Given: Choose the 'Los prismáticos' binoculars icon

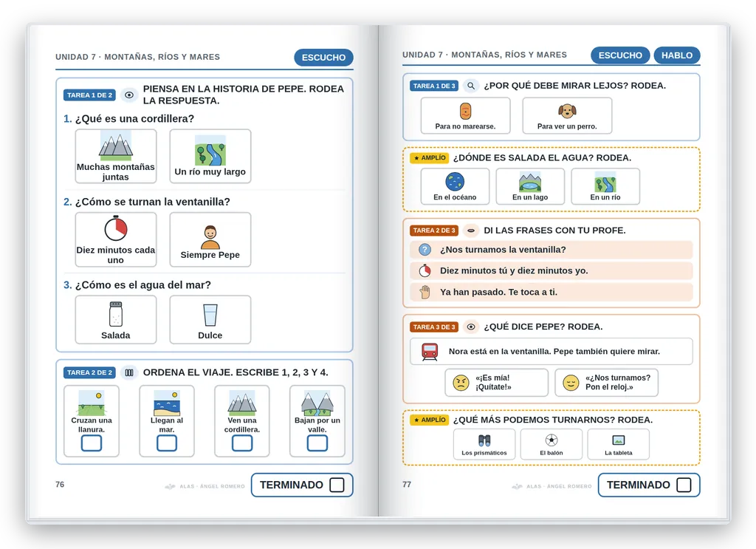Looking at the screenshot, I should [x=484, y=440].
